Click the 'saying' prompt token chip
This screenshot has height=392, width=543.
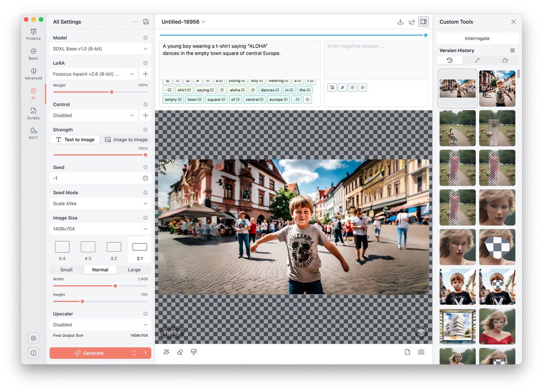pos(205,90)
